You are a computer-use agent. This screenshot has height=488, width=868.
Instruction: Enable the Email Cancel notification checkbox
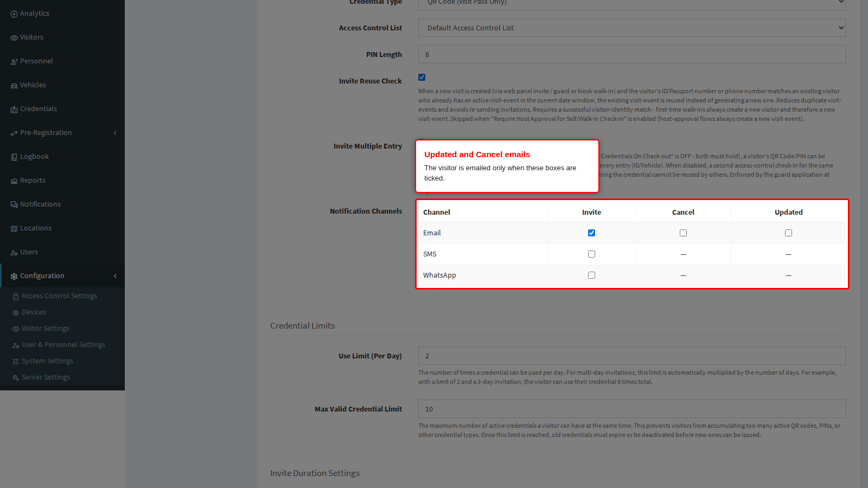click(x=683, y=233)
